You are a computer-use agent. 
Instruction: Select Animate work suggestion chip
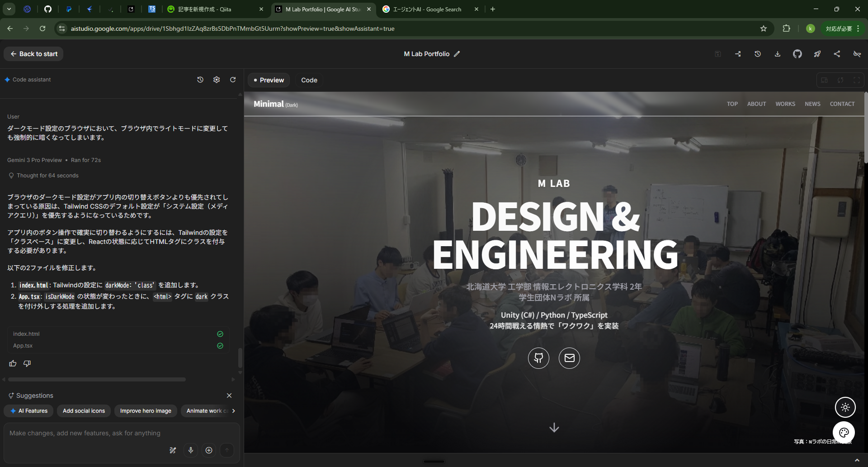coord(206,411)
